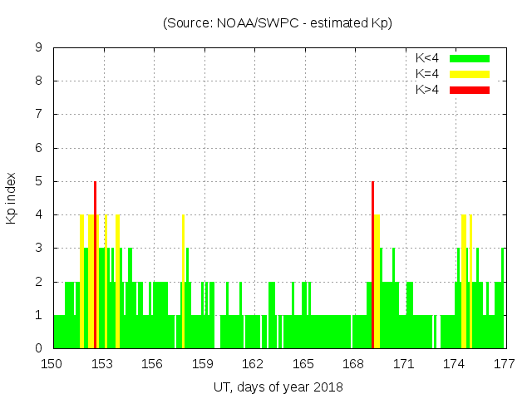Image resolution: width=532 pixels, height=399 pixels.
Task: Click the y-axis tick label 9
Action: (39, 48)
